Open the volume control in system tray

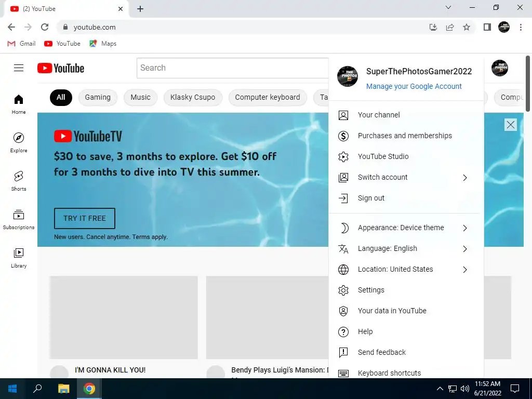coord(465,389)
